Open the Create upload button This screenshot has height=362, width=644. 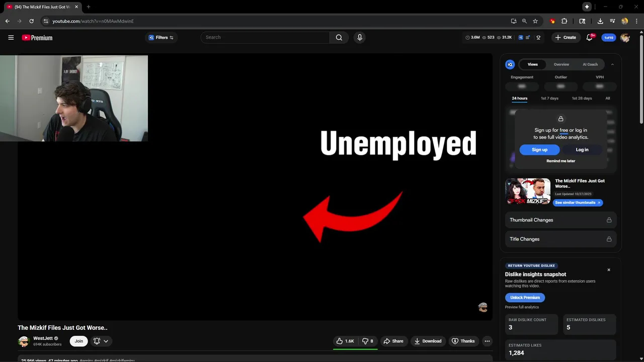click(x=566, y=37)
